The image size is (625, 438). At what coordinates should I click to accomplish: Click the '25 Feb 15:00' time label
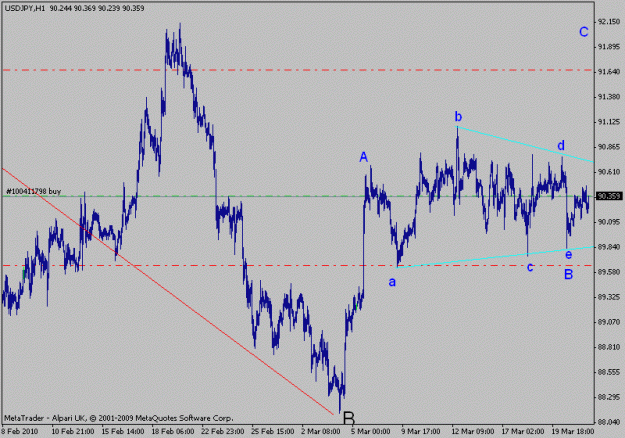pos(273,432)
